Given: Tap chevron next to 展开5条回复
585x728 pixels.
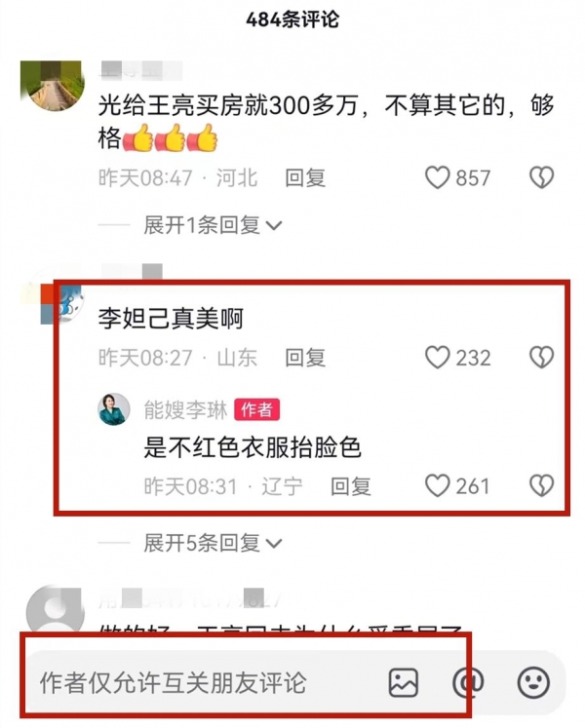Looking at the screenshot, I should pyautogui.click(x=274, y=544).
